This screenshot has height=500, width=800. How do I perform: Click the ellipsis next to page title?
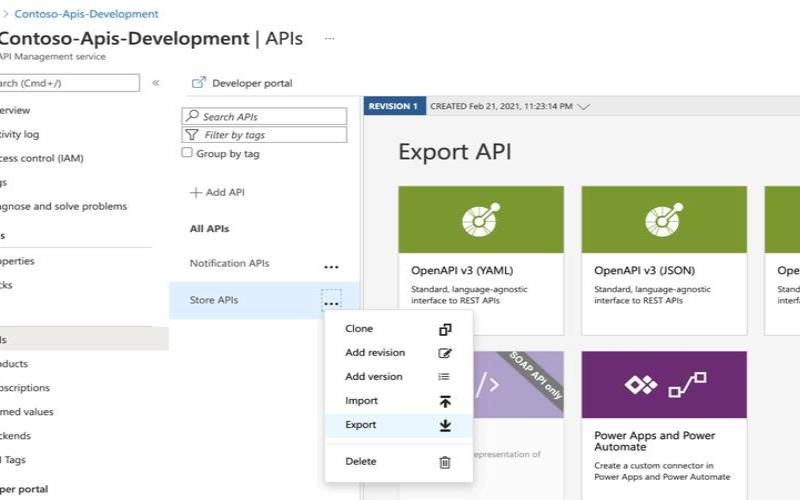pos(330,38)
